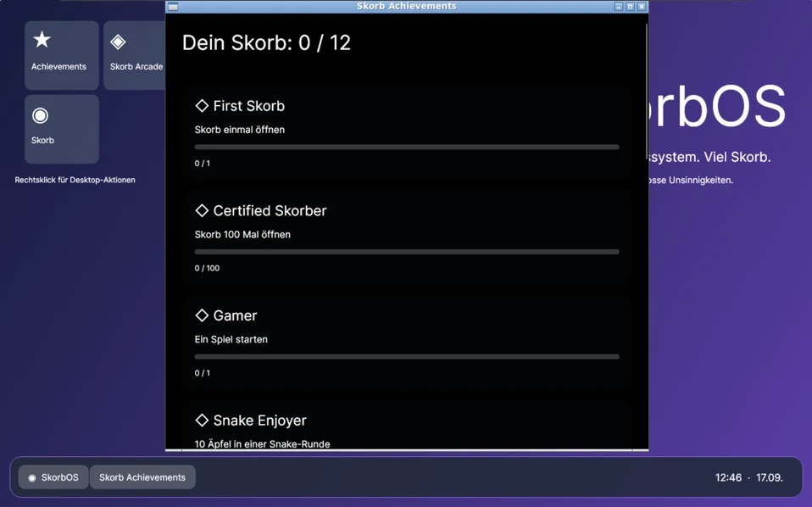812x507 pixels.
Task: Click the First Skorb progress bar
Action: pyautogui.click(x=407, y=147)
